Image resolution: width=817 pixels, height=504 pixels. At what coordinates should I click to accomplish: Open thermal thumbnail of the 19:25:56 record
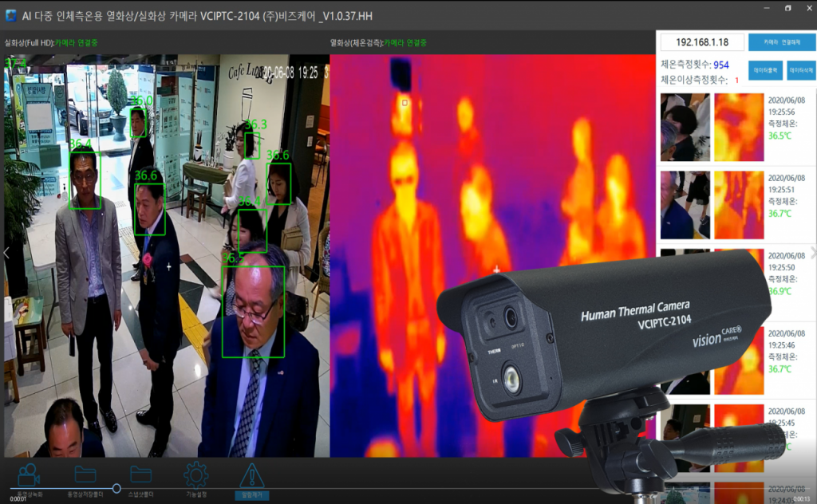[x=738, y=128]
